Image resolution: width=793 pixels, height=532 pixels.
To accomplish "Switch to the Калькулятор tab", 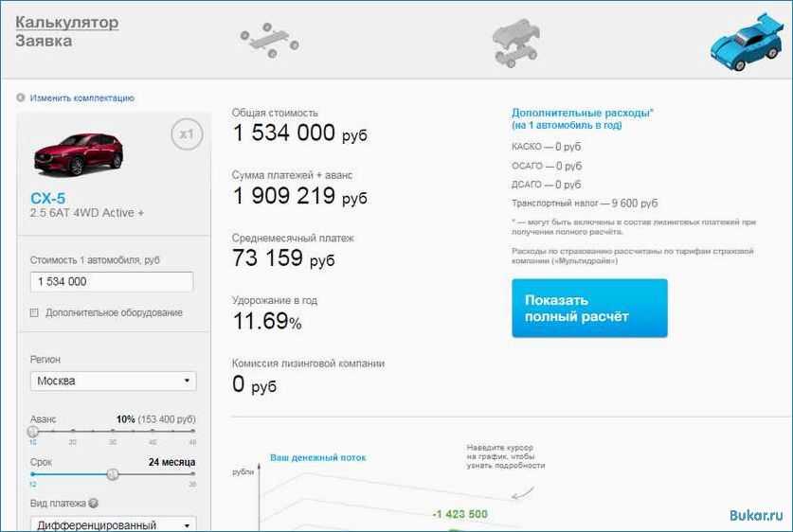I will (67, 22).
